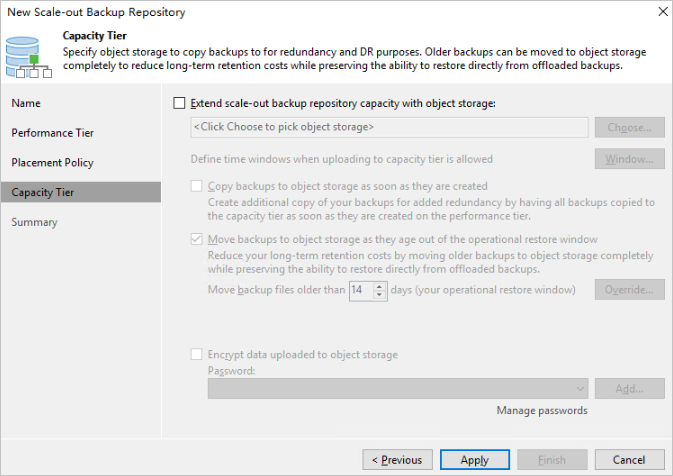This screenshot has width=673, height=476.
Task: Click the Apply button
Action: 475,460
